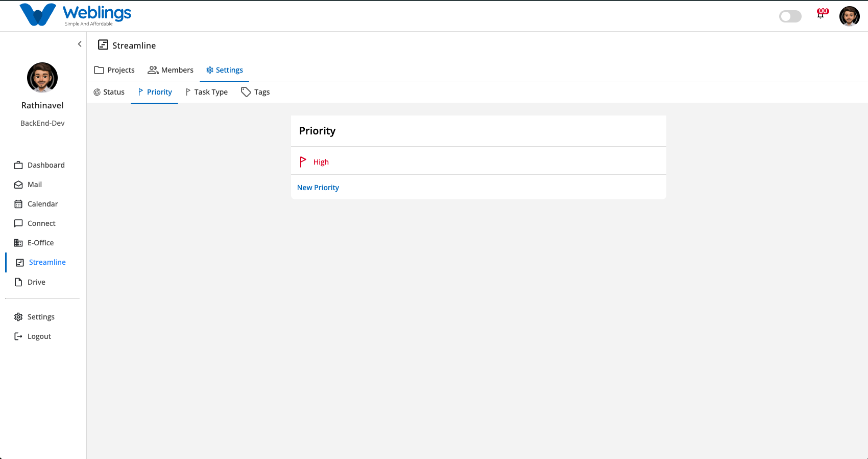
Task: Open the Tags sub-tab
Action: coord(255,92)
